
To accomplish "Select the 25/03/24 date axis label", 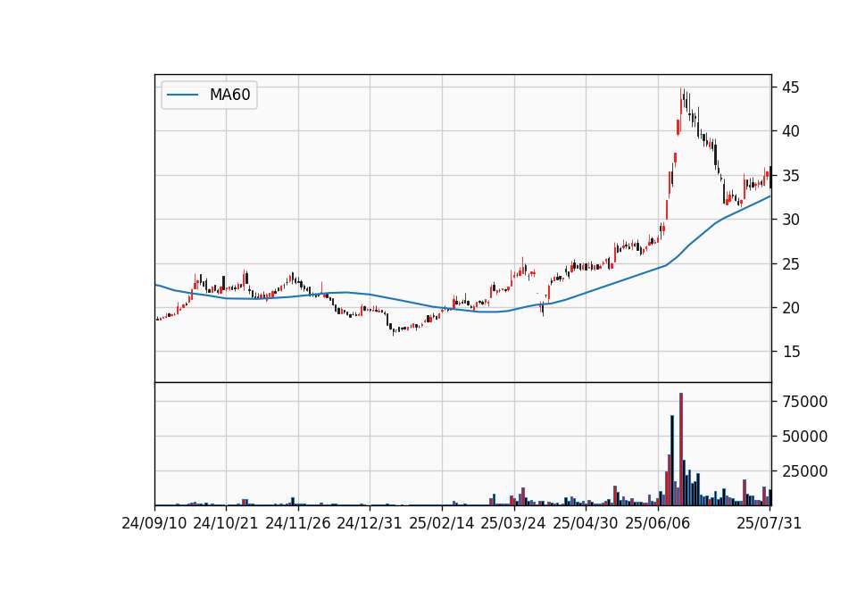I will [513, 523].
